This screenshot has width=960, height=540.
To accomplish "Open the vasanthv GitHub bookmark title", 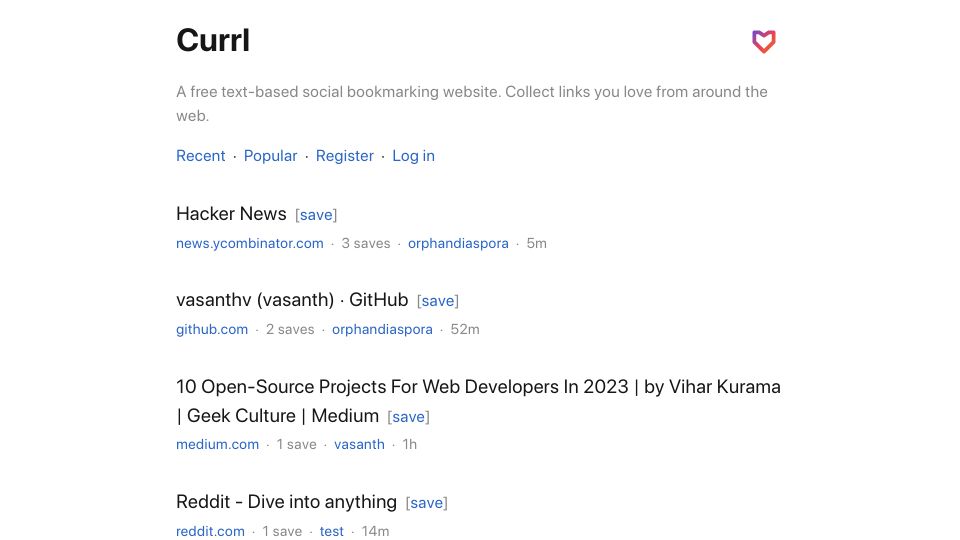I will pos(292,300).
